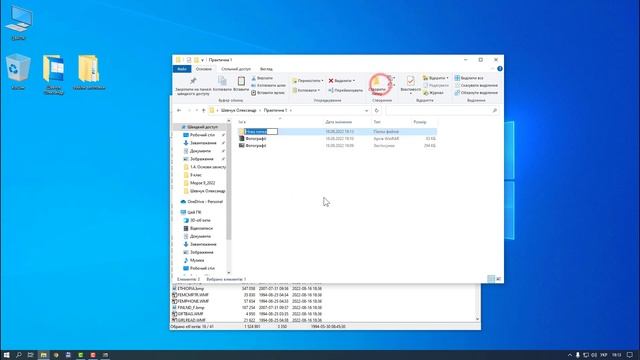
Task: Sort by Size (Розмір) column header
Action: point(420,122)
